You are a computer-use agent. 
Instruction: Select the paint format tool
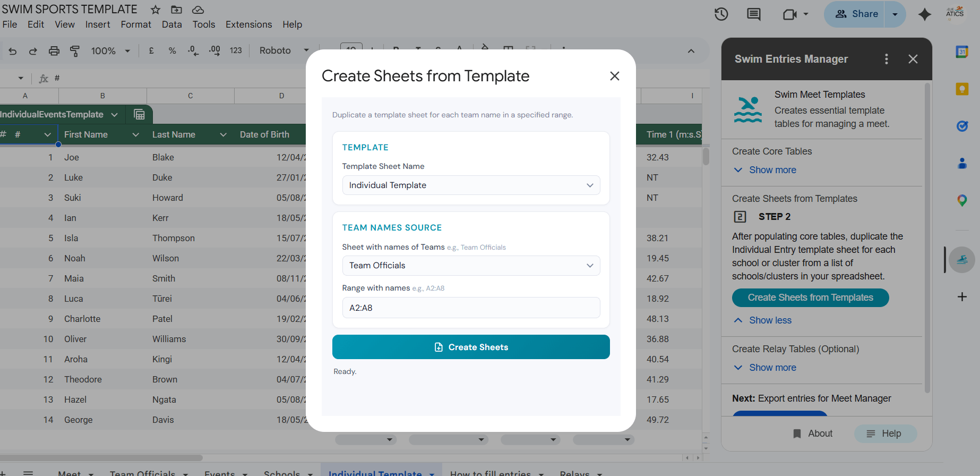click(75, 51)
